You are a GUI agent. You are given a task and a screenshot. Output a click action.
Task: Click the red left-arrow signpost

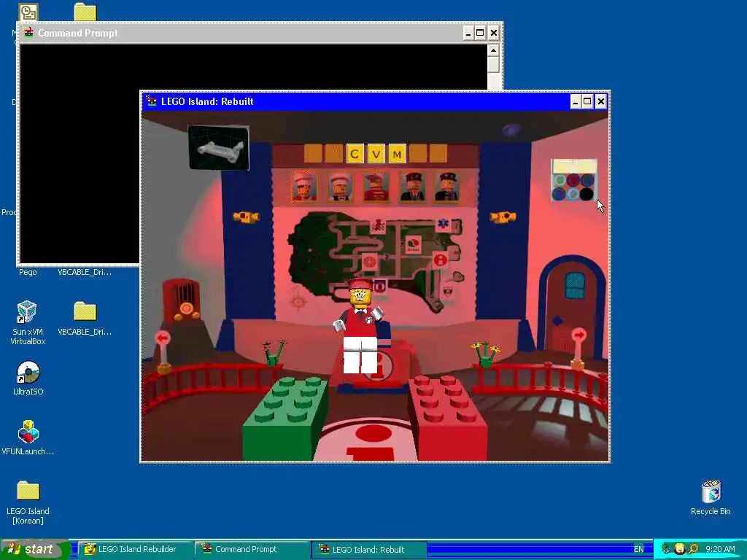pos(163,351)
